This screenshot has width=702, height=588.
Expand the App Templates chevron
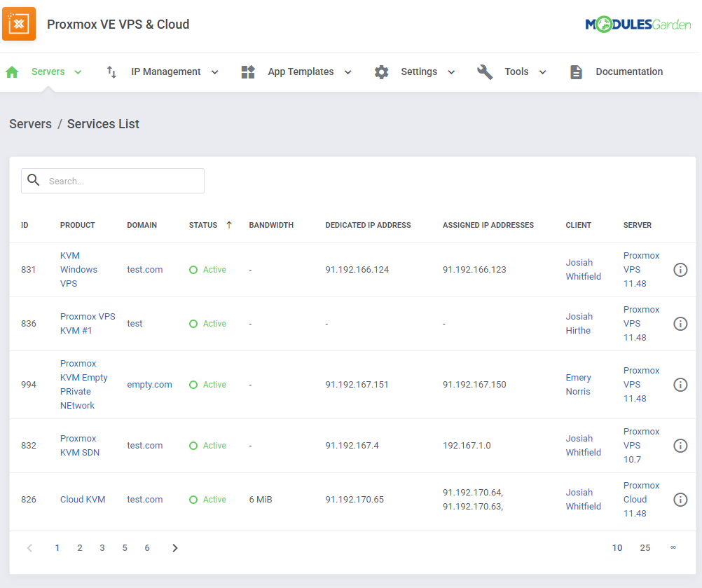pyautogui.click(x=348, y=71)
